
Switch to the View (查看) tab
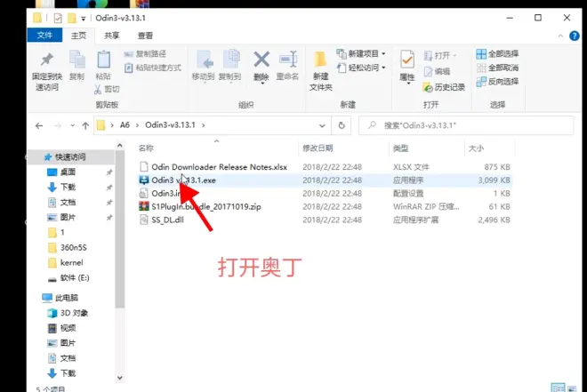click(145, 36)
